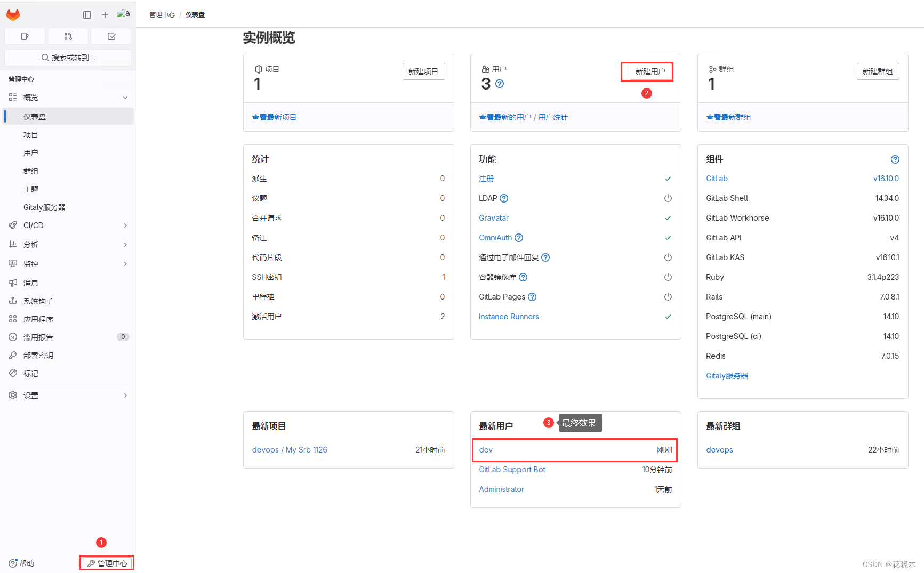Viewport: 924px width, 573px height.
Task: Click the help icon next to LDAP
Action: [x=504, y=198]
